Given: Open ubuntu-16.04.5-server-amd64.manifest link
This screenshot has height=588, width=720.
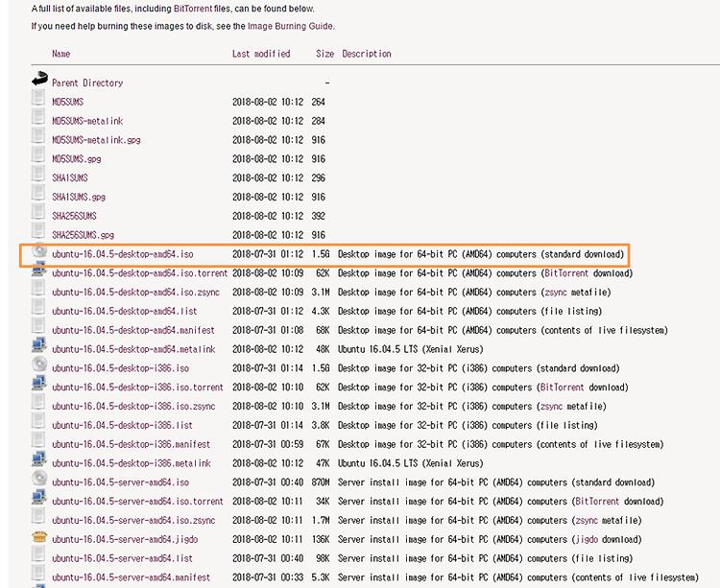Looking at the screenshot, I should tap(131, 577).
